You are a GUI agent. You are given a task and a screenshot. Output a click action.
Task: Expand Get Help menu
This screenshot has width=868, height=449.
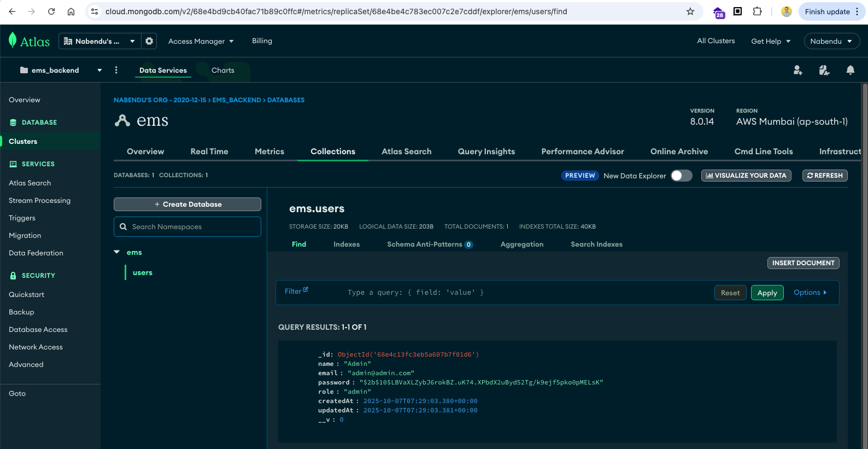pos(771,41)
